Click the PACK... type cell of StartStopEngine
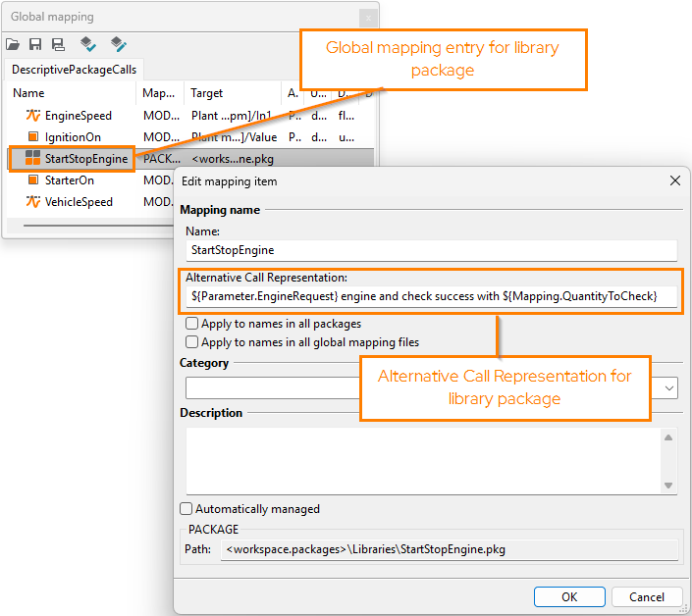 pos(162,159)
